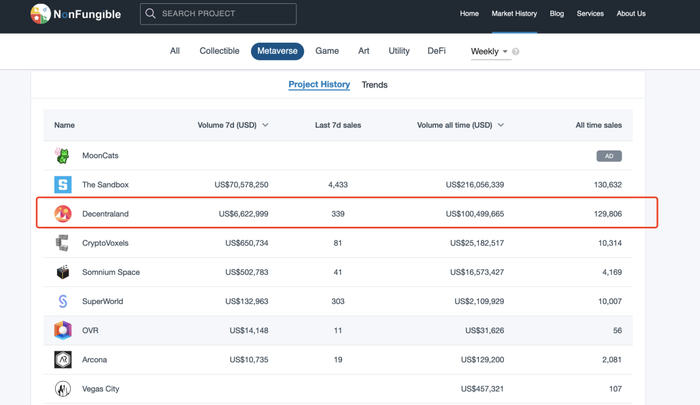
Task: Click the AD badge on MoonCats row
Action: click(x=608, y=156)
